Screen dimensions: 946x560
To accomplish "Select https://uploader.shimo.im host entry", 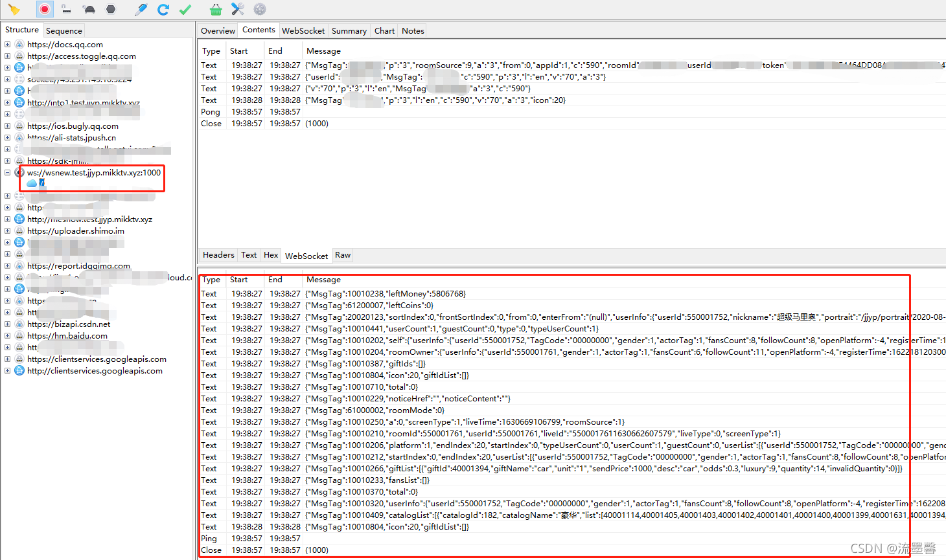I will coord(76,231).
